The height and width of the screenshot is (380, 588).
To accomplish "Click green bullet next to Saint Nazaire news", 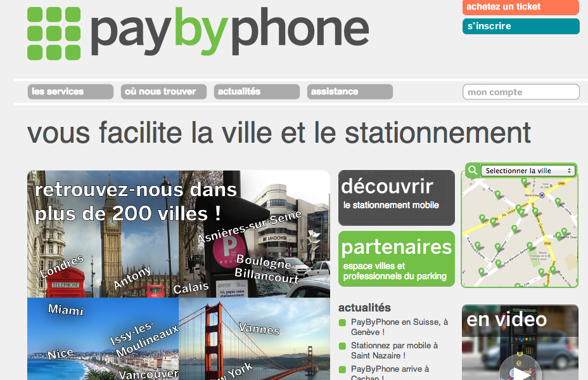I will (342, 346).
